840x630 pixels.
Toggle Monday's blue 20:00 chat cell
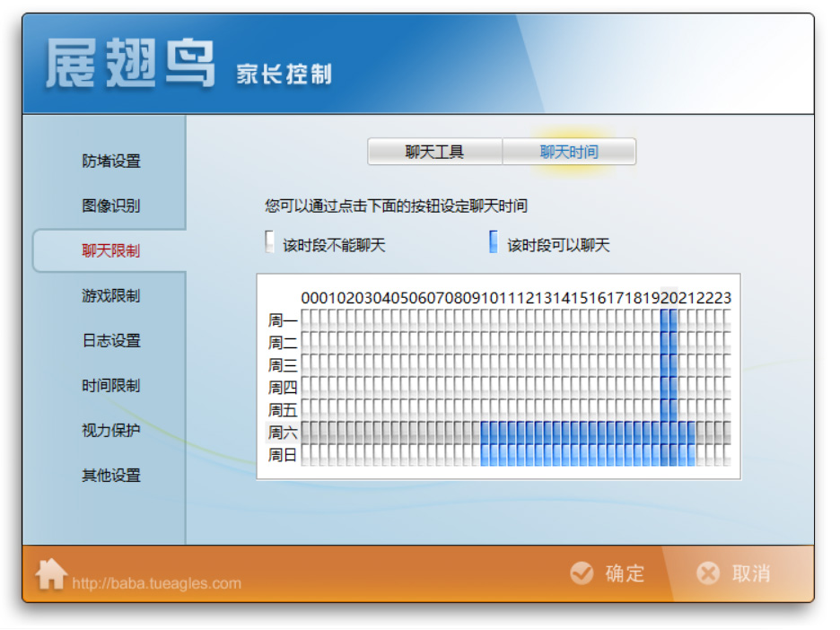(669, 318)
